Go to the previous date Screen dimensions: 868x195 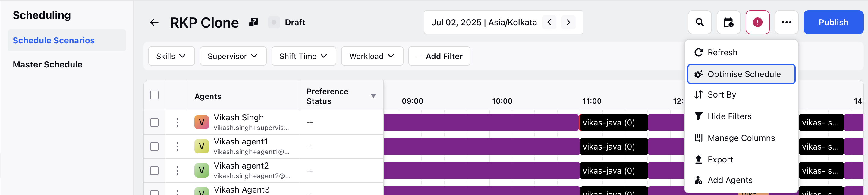point(549,23)
